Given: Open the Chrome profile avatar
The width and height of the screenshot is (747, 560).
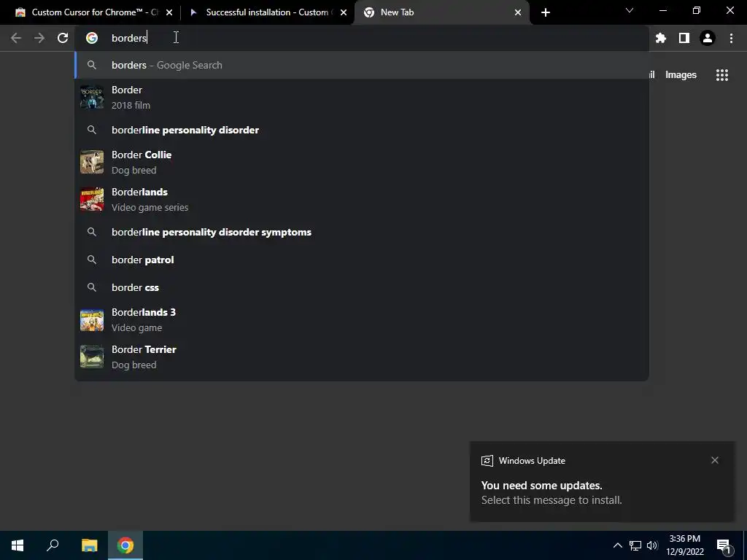Looking at the screenshot, I should coord(708,38).
